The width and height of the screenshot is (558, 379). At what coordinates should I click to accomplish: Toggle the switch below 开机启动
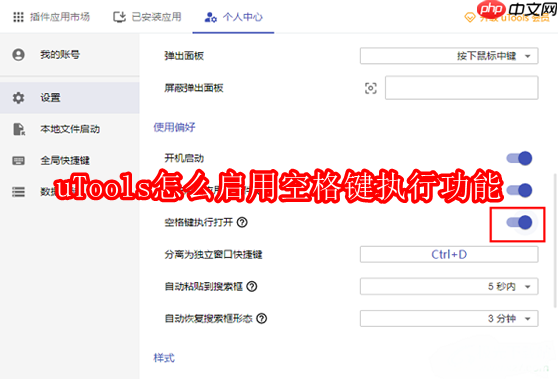click(519, 190)
